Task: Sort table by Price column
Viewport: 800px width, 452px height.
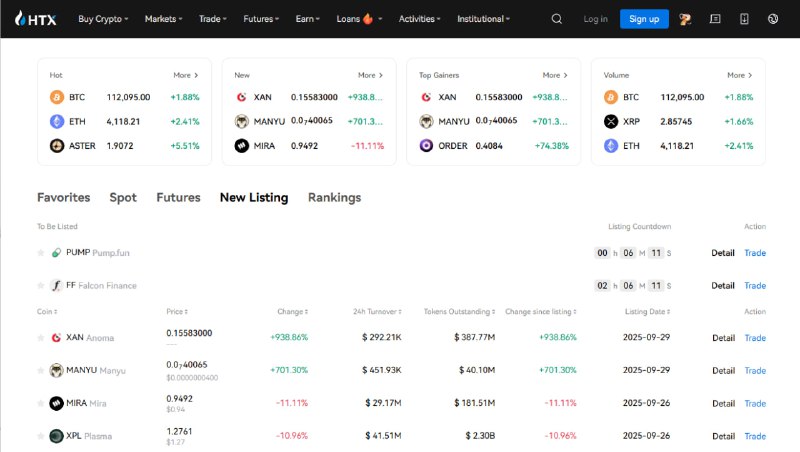Action: 177,312
